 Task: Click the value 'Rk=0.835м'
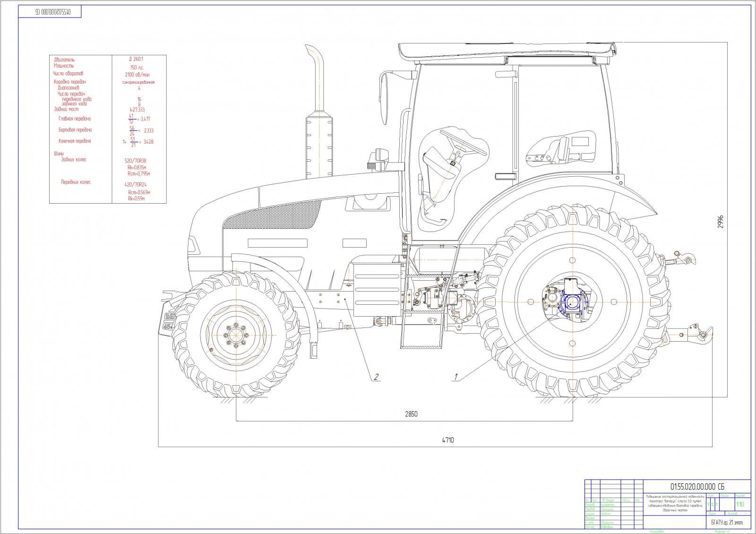[x=137, y=167]
